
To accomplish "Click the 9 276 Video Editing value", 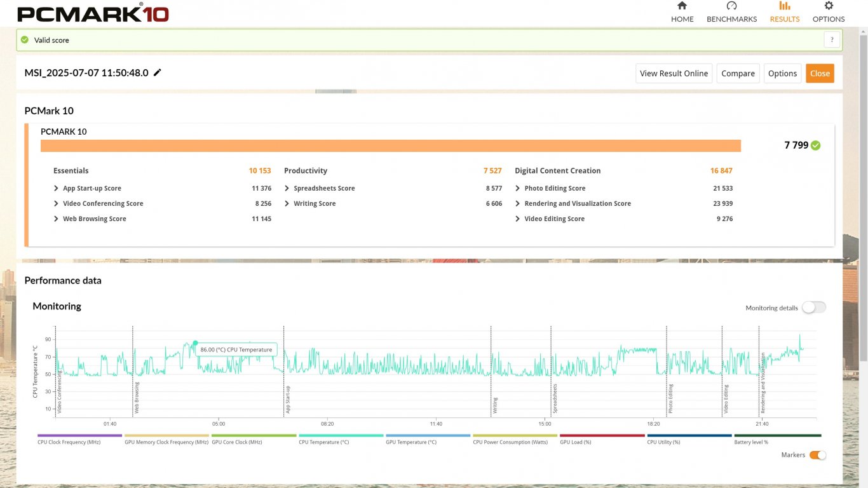I will point(724,219).
